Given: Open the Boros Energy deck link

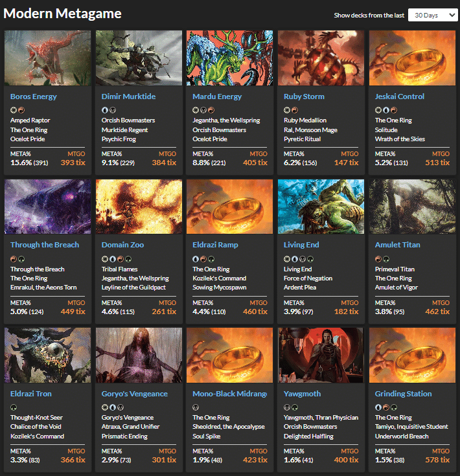Looking at the screenshot, I should tap(34, 96).
